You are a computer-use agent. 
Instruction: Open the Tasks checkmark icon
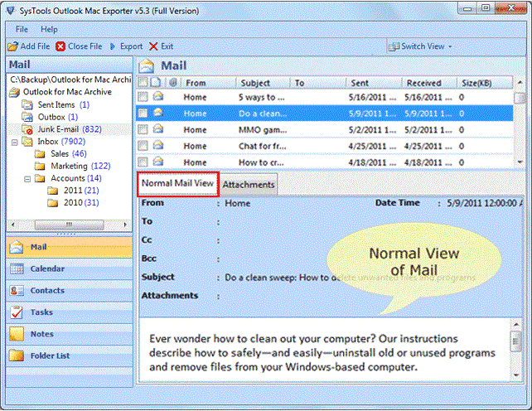tap(17, 312)
